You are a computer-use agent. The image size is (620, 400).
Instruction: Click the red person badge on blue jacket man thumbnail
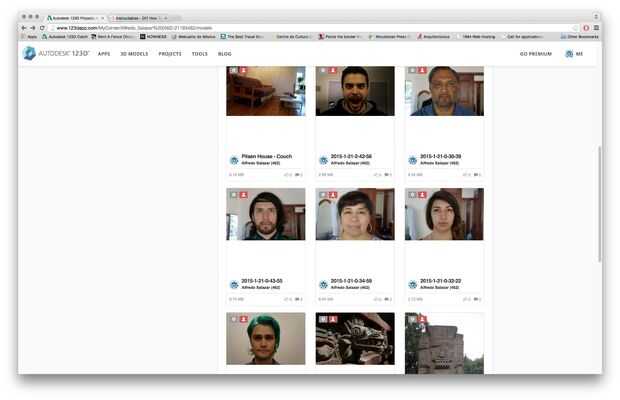click(x=422, y=70)
